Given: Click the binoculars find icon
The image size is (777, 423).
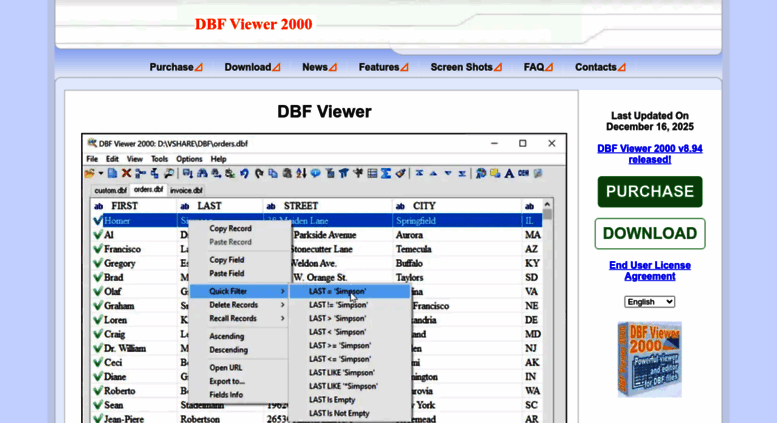Looking at the screenshot, I should point(202,173).
